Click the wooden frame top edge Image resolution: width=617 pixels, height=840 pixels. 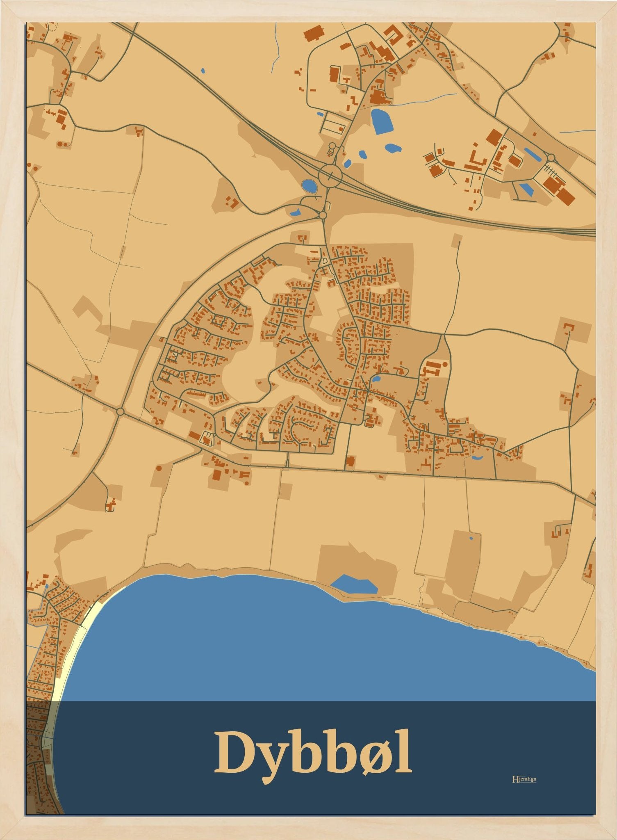tap(308, 10)
